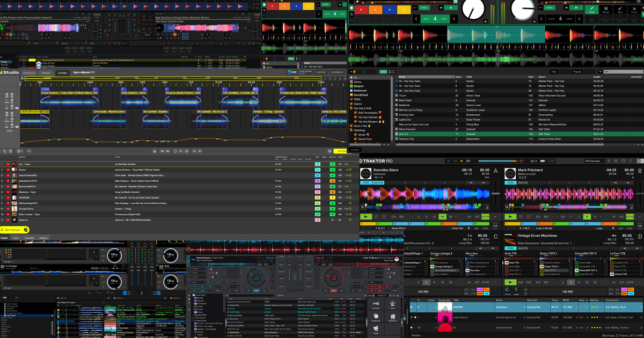
Task: Toggle the OFF button on Serato right deck
Action: click(x=540, y=8)
